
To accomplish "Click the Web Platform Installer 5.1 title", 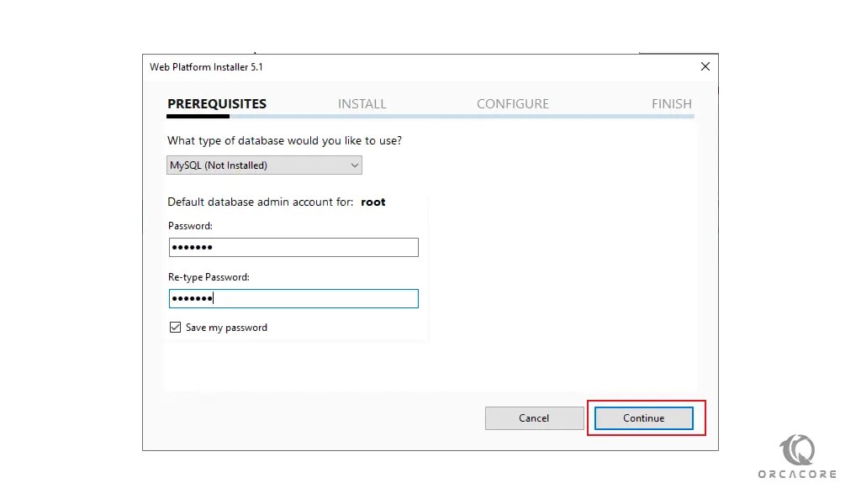I will click(206, 66).
